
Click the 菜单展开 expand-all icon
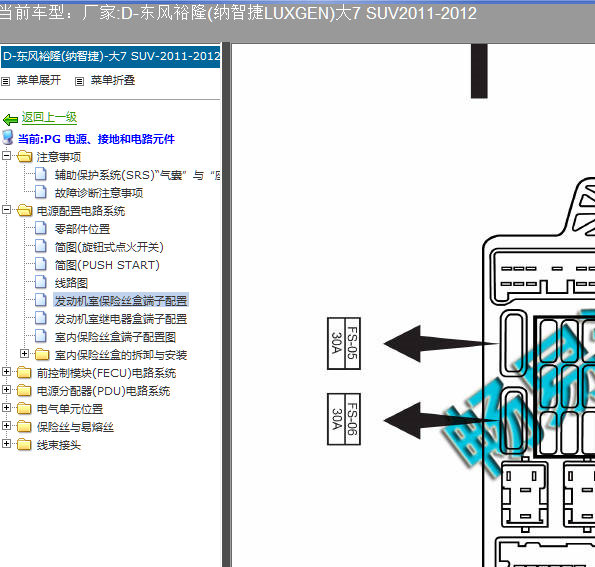click(x=5, y=81)
